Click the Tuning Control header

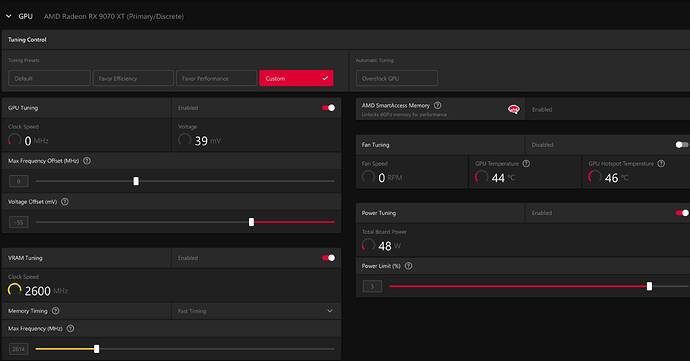coord(27,40)
